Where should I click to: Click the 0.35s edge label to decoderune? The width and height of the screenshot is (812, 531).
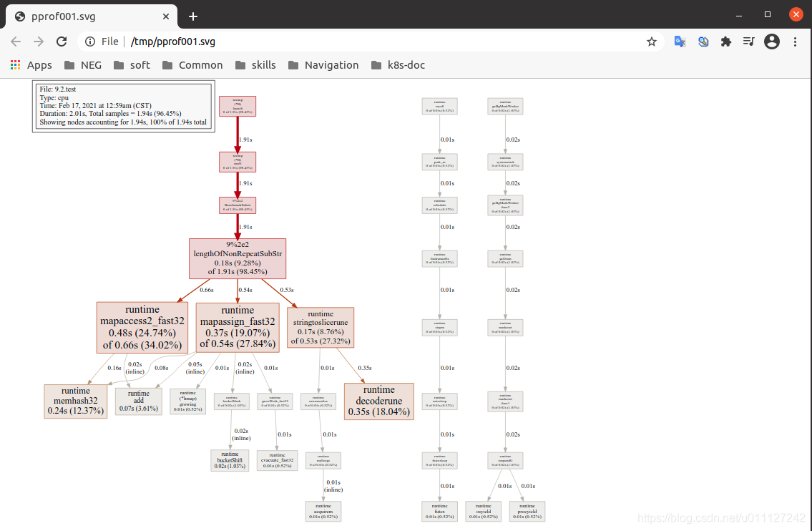365,368
